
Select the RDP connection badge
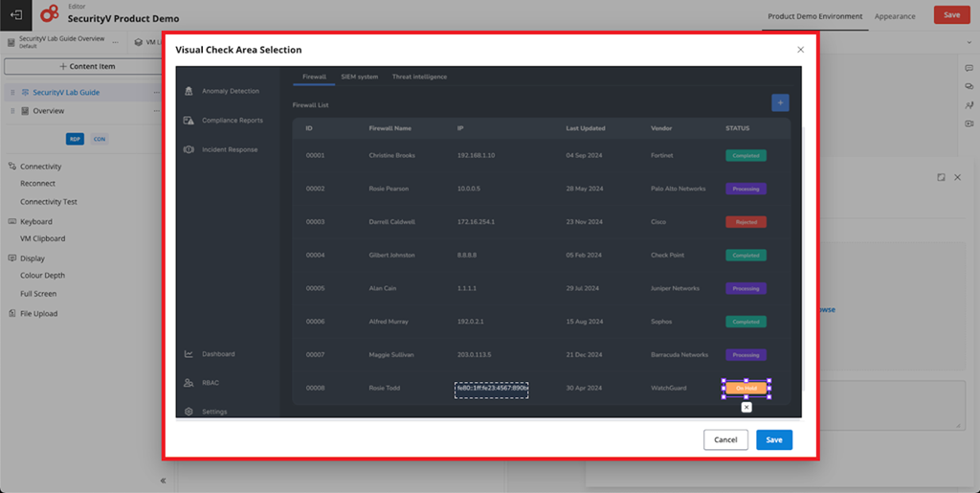pos(75,139)
